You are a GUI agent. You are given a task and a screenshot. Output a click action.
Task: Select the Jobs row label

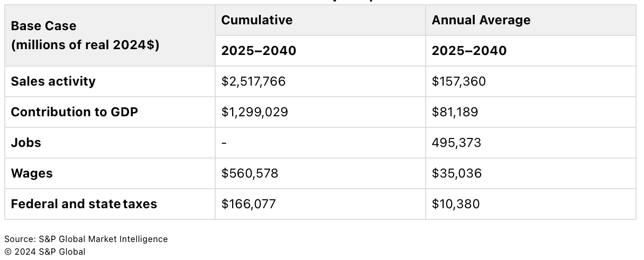[26, 143]
